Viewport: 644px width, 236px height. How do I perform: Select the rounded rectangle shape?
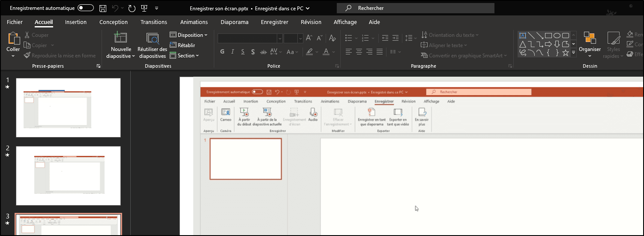tap(566, 36)
